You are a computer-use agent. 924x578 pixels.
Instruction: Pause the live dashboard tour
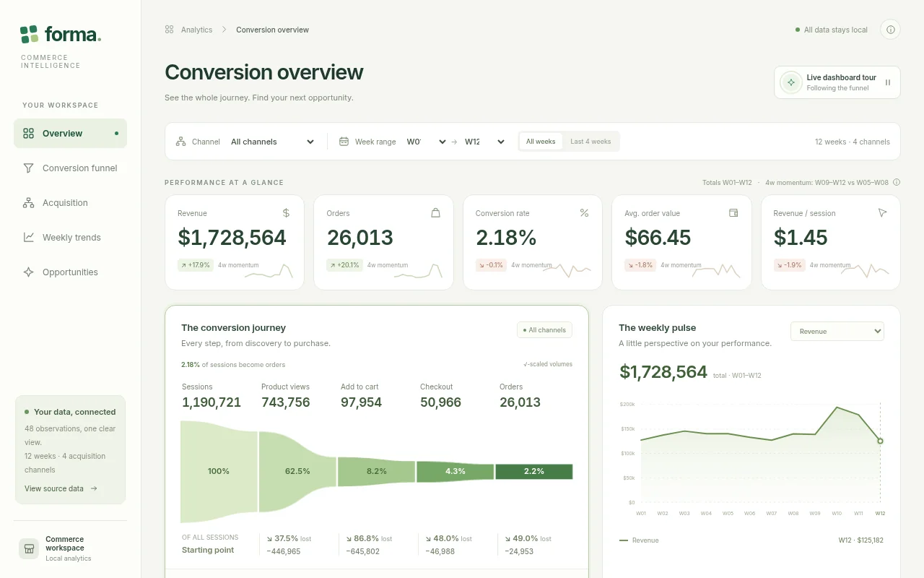[888, 82]
